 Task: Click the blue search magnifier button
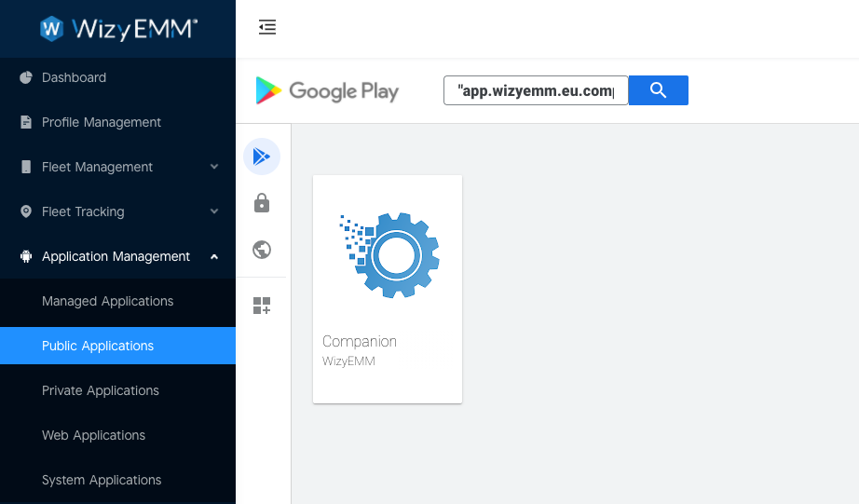658,90
